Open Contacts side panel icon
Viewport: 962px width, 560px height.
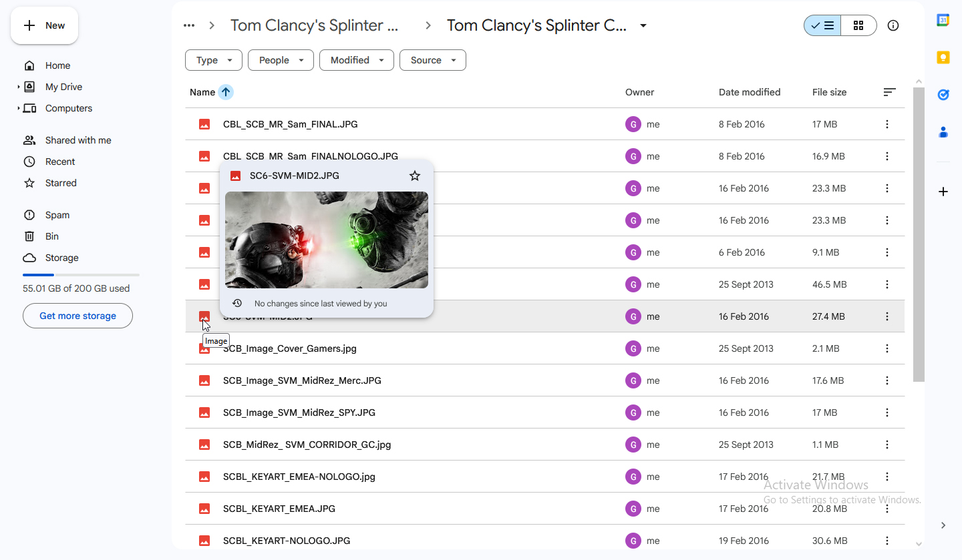tap(943, 132)
